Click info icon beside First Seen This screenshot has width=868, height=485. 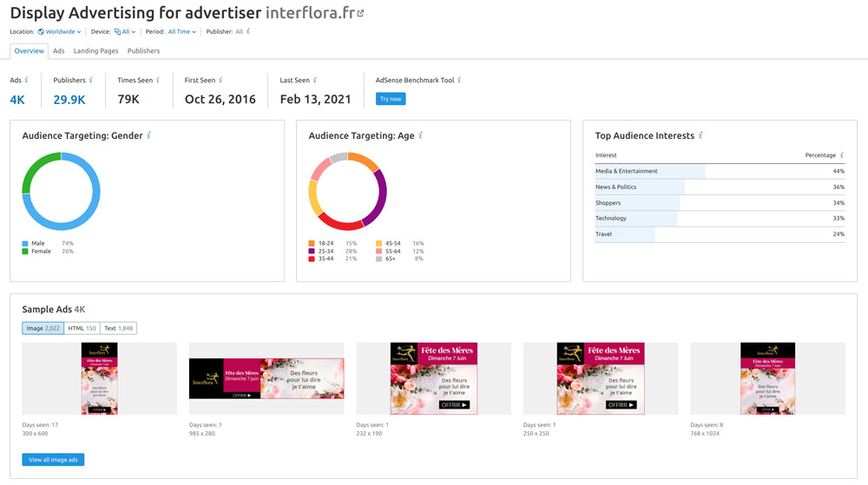(220, 80)
